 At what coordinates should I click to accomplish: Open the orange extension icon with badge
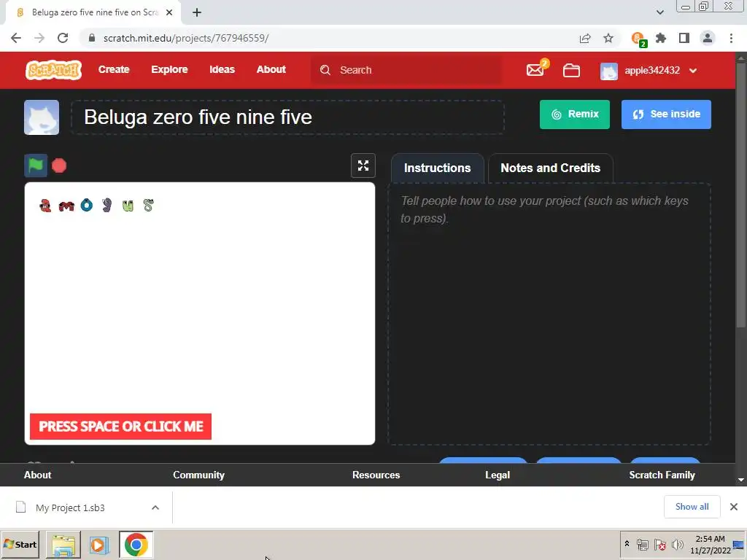click(638, 39)
